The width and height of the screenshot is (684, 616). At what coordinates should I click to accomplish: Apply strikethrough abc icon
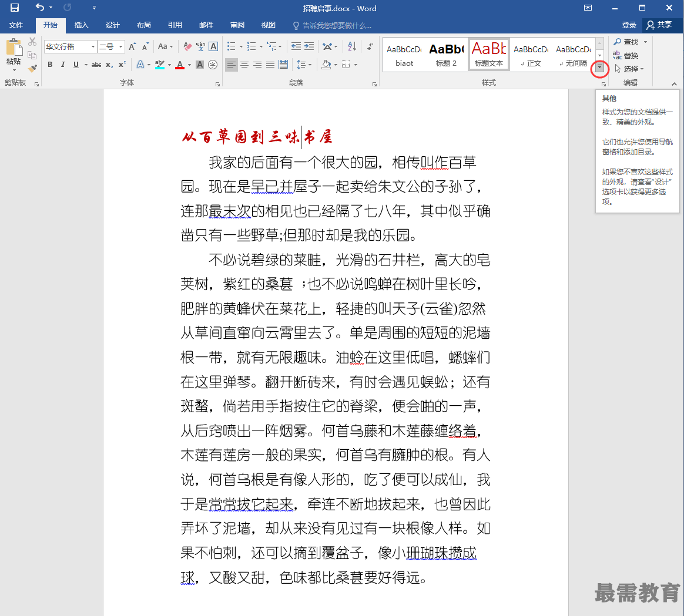(x=96, y=65)
